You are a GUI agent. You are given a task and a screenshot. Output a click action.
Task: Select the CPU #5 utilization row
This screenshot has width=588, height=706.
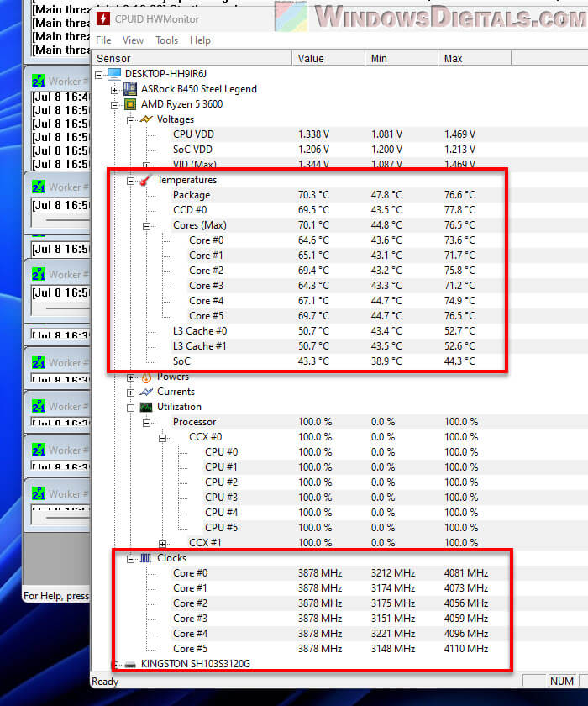[339, 527]
